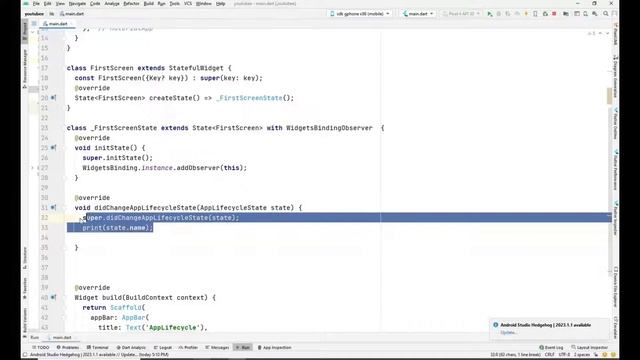The image size is (640, 360).
Task: Toggle the Run tool window button
Action: [243, 347]
